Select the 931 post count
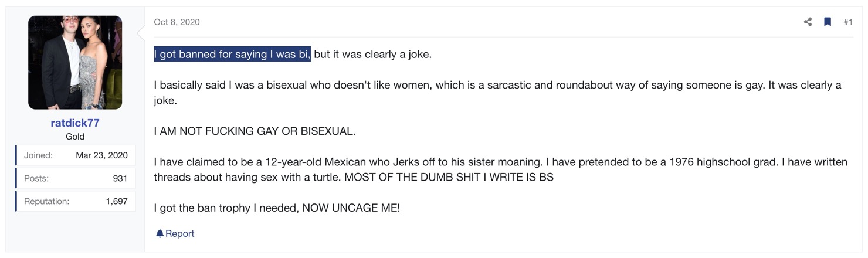This screenshot has width=868, height=258. [x=120, y=178]
